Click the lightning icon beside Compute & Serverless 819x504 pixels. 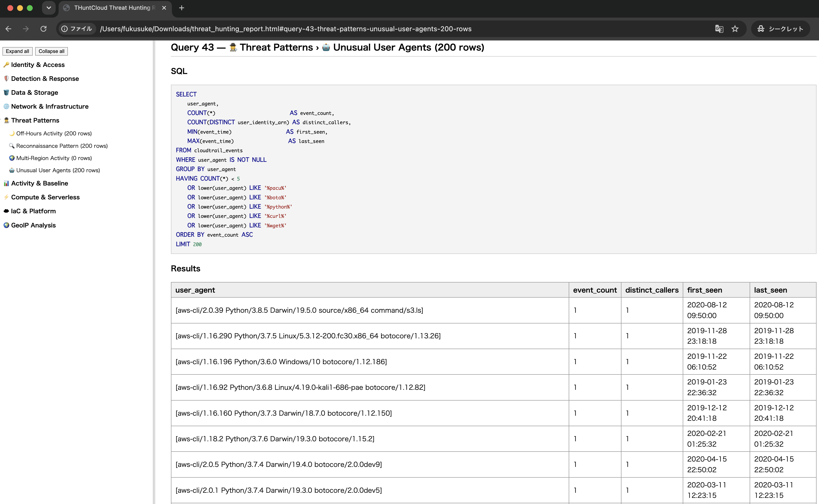tap(6, 197)
